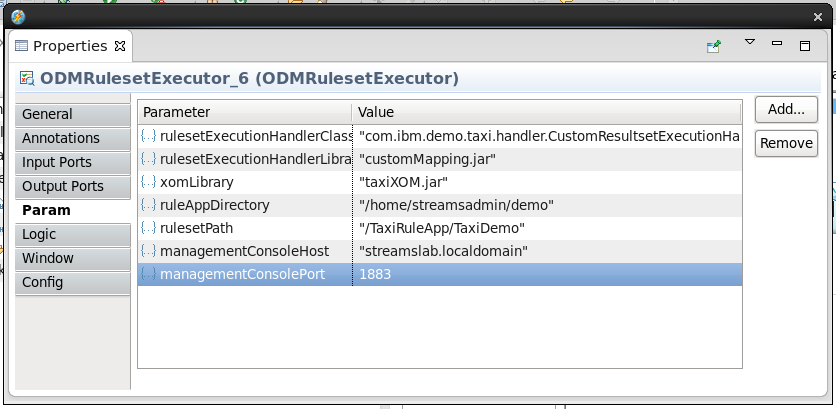Open the Properties view menu triangle
Viewport: 836px width, 409px height.
(x=750, y=42)
